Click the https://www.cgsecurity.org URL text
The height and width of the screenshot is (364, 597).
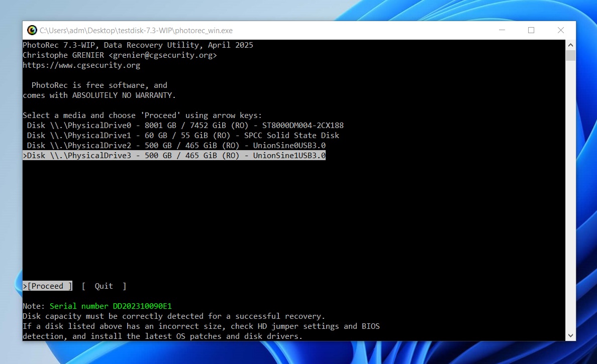tap(81, 65)
